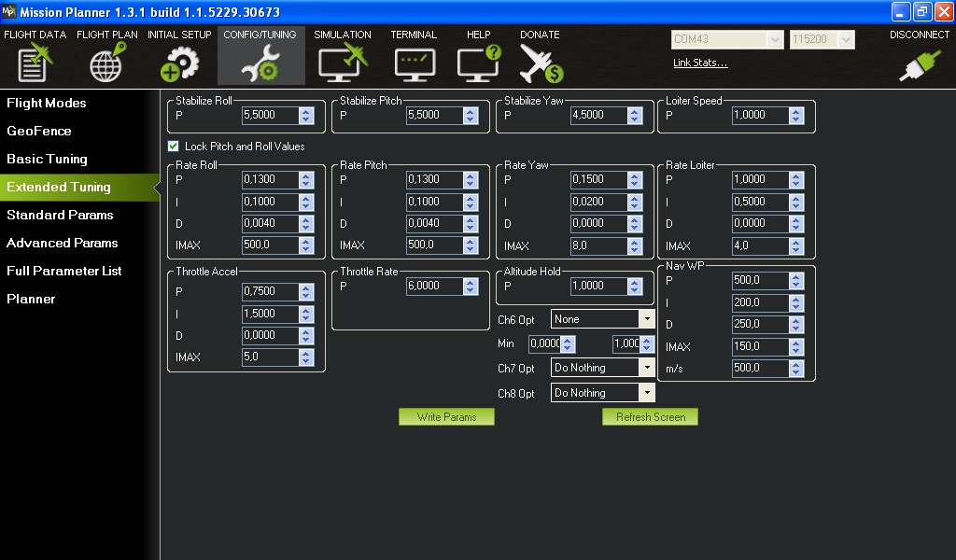
Task: Step the Loiter Speed P spinner
Action: click(795, 115)
